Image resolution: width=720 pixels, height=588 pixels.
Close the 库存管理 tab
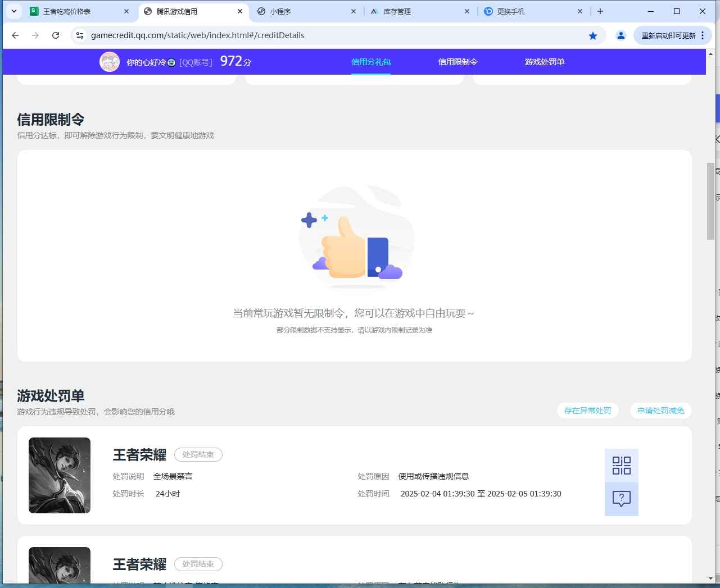[467, 11]
